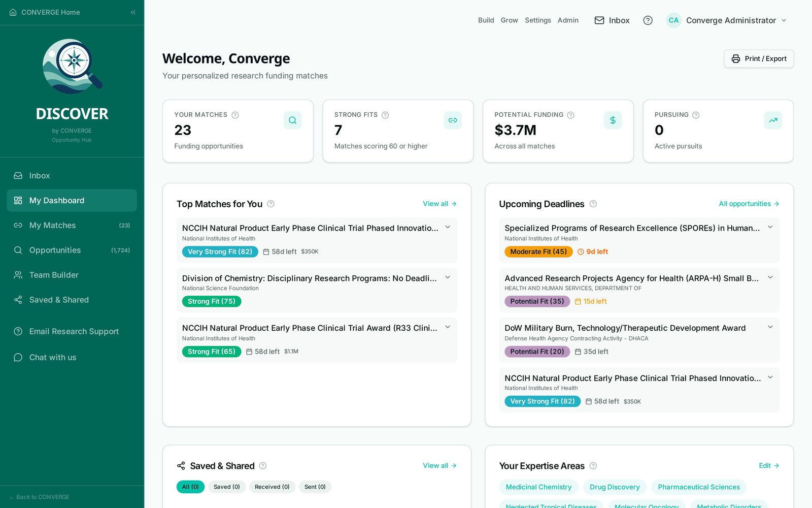Open My Matches in the sidebar

72,226
